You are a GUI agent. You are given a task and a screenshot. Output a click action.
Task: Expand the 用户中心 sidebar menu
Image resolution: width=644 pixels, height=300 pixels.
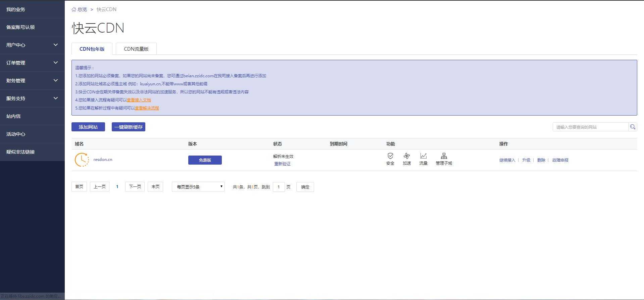(x=32, y=45)
